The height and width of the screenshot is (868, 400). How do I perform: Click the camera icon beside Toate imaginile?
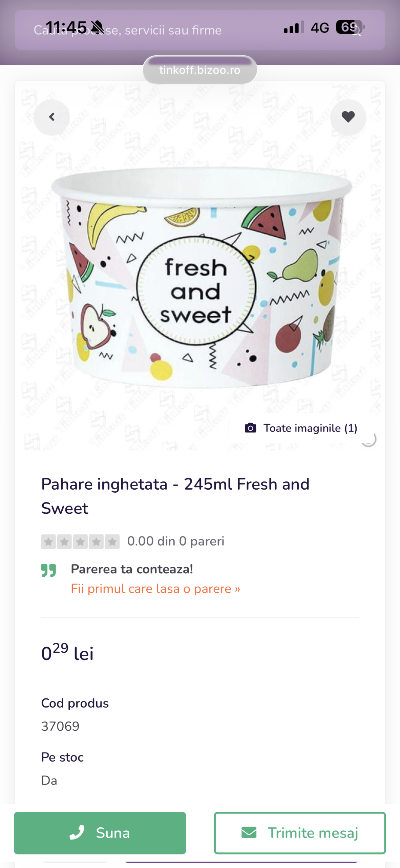pos(250,428)
